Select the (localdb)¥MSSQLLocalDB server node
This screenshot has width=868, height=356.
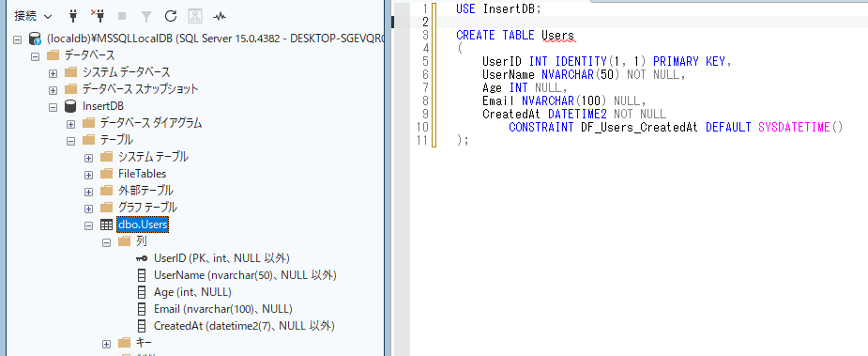tap(215, 39)
